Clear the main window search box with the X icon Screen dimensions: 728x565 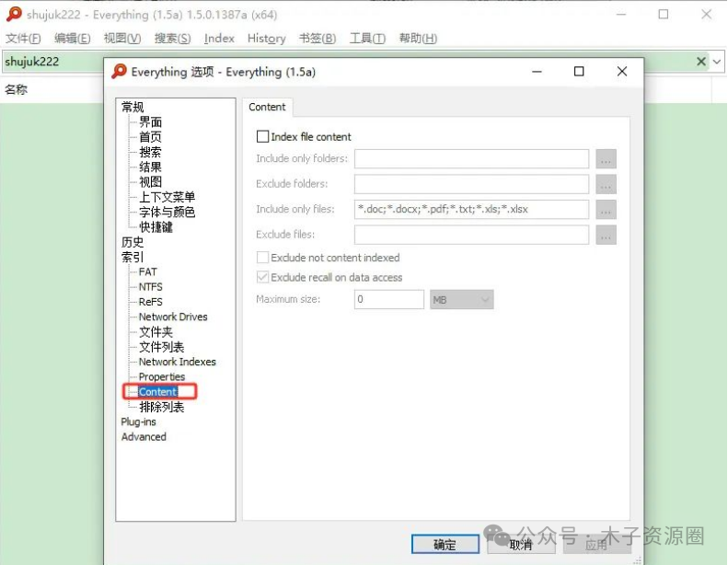point(701,62)
